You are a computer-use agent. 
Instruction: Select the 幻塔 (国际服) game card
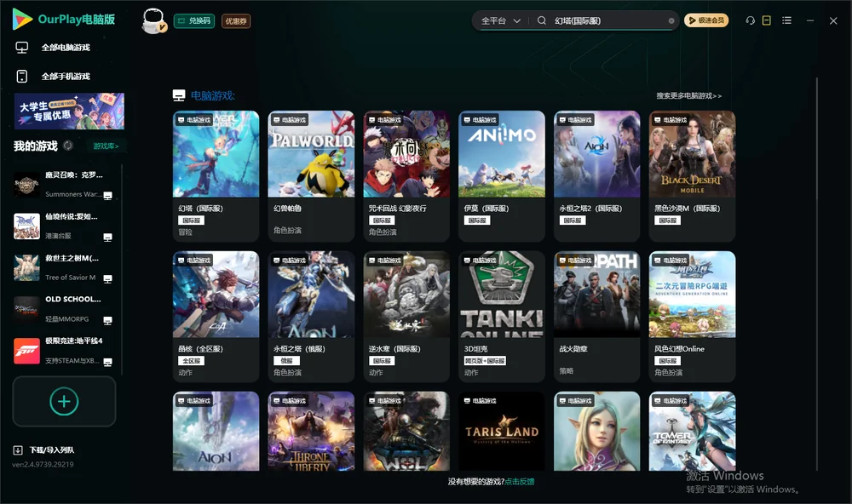216,176
